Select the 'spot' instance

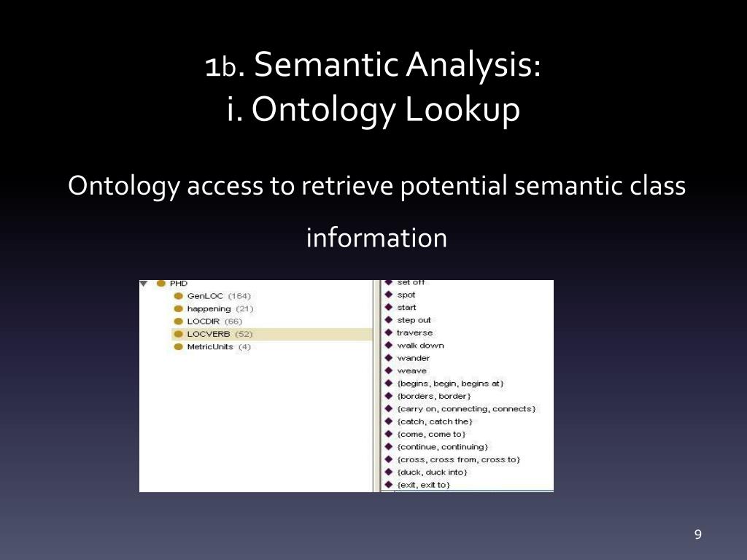[406, 295]
